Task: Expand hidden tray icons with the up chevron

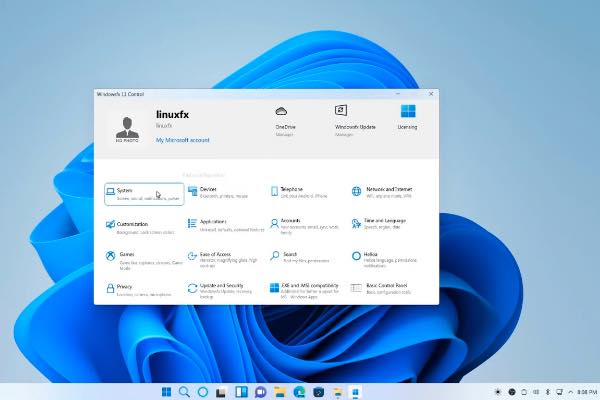Action: (571, 392)
